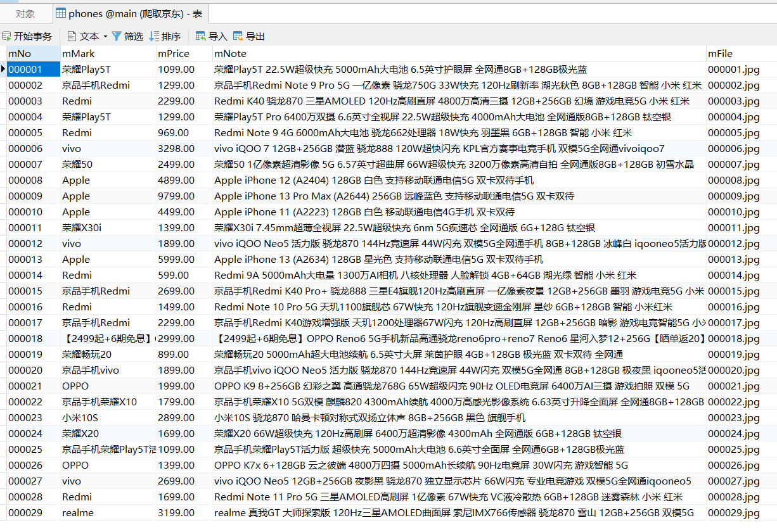
Task: Click price cell 9799.00
Action: 184,196
